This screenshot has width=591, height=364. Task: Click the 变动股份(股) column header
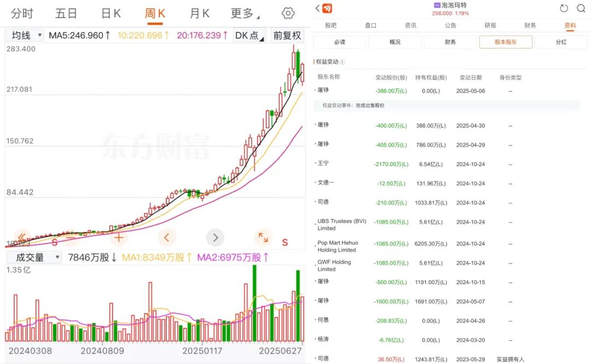tap(391, 78)
